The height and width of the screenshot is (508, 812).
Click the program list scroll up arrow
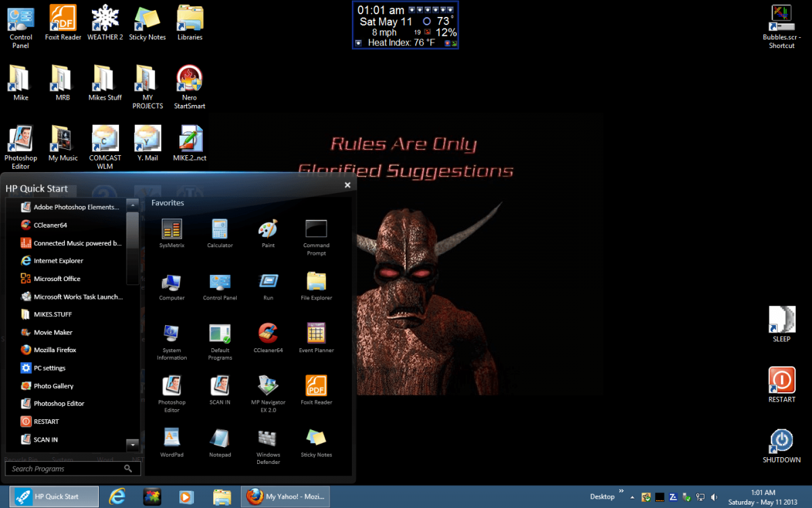[133, 205]
